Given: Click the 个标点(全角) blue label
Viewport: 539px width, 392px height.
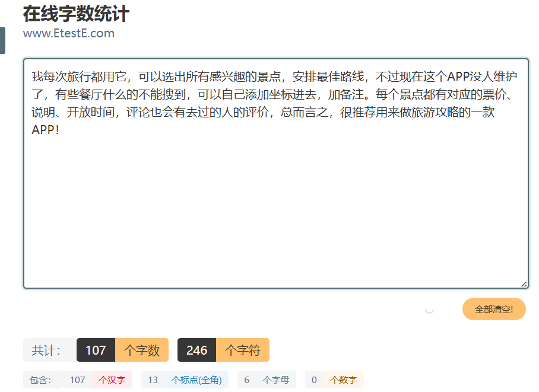Looking at the screenshot, I should (196, 380).
